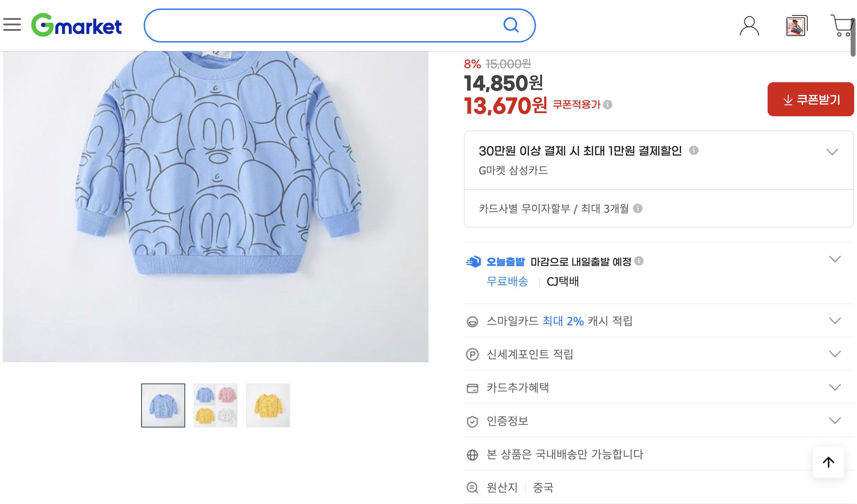Screen dimensions: 857x504
Task: Open the shopping cart icon
Action: [x=845, y=26]
